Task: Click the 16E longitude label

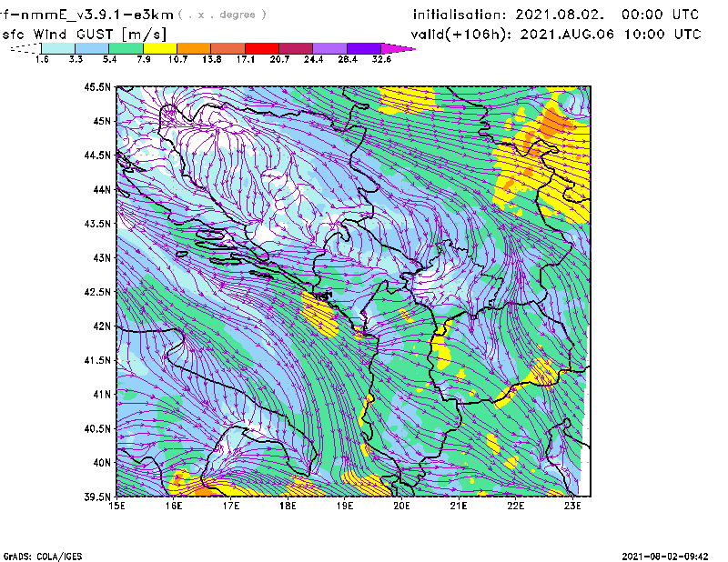Action: [x=174, y=506]
